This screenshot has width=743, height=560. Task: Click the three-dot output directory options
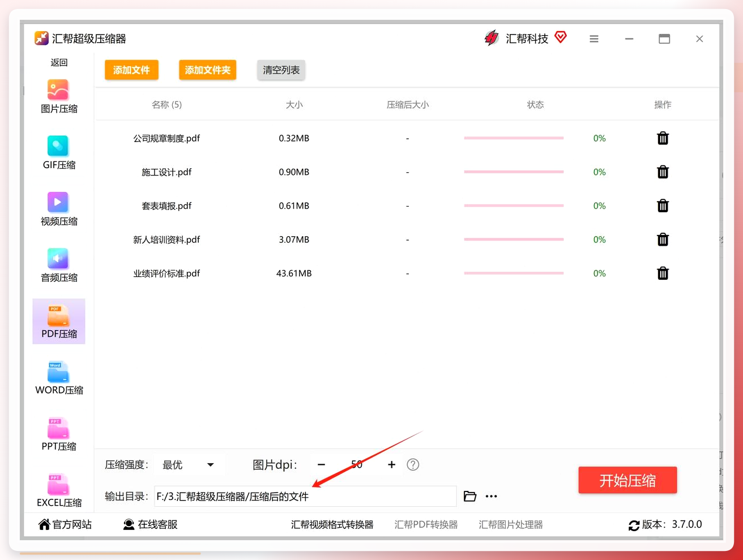point(491,497)
